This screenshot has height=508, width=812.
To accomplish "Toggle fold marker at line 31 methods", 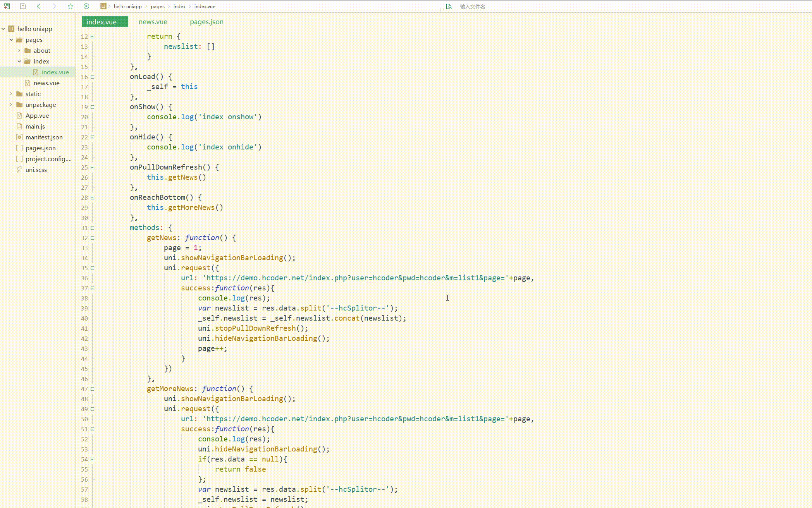I will [93, 228].
